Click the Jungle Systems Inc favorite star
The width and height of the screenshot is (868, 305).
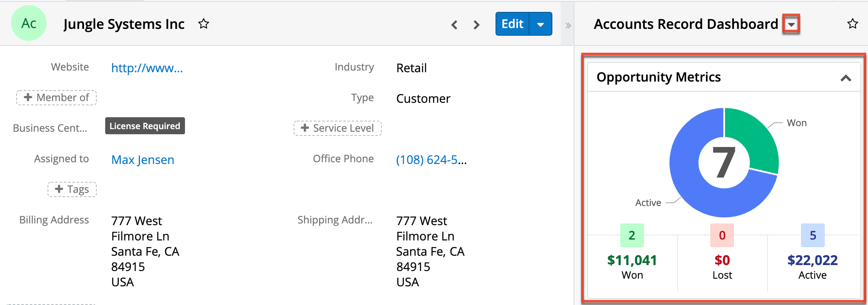(204, 24)
